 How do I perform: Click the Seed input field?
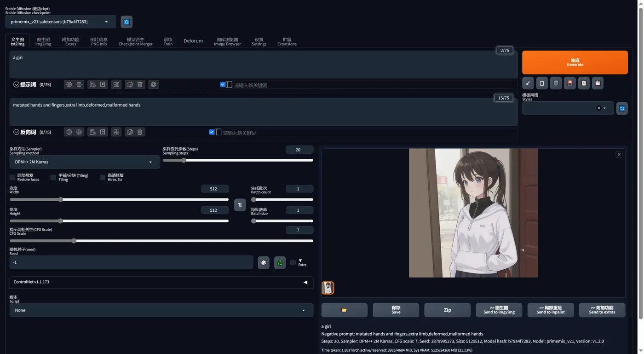coord(132,262)
